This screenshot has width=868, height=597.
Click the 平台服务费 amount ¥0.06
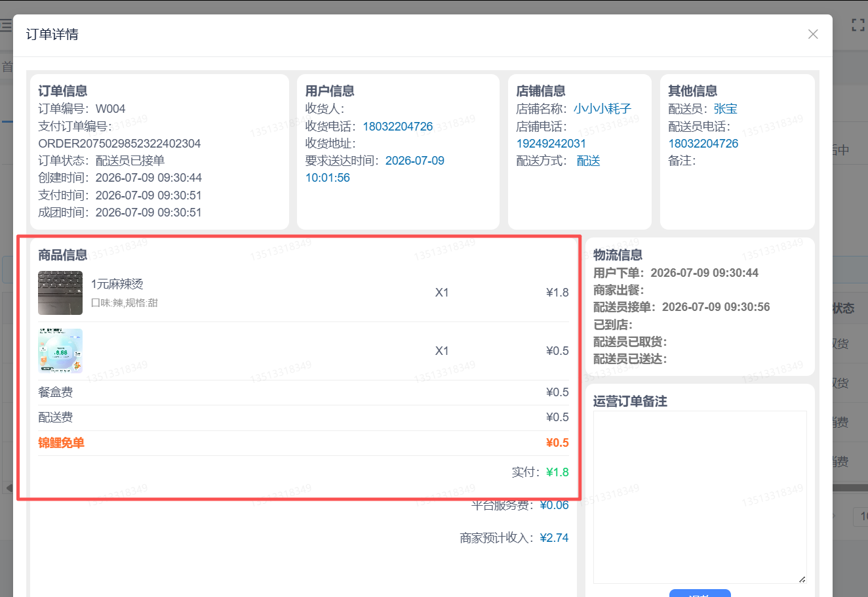pos(554,505)
